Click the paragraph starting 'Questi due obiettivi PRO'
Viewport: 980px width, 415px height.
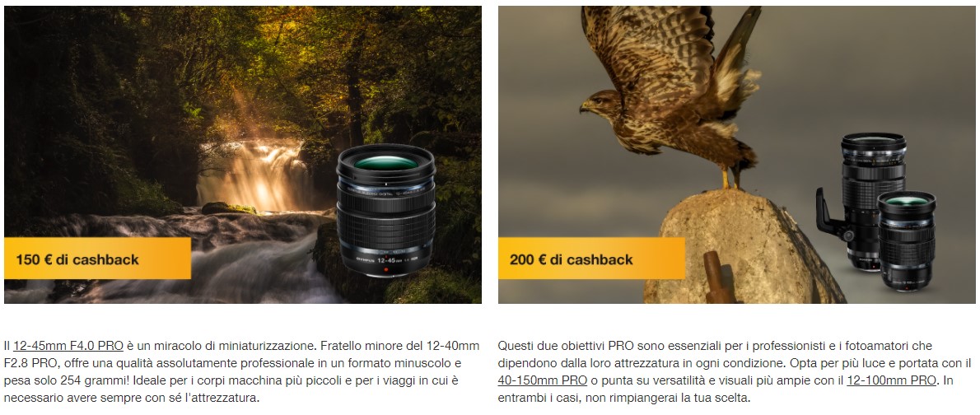(735, 372)
